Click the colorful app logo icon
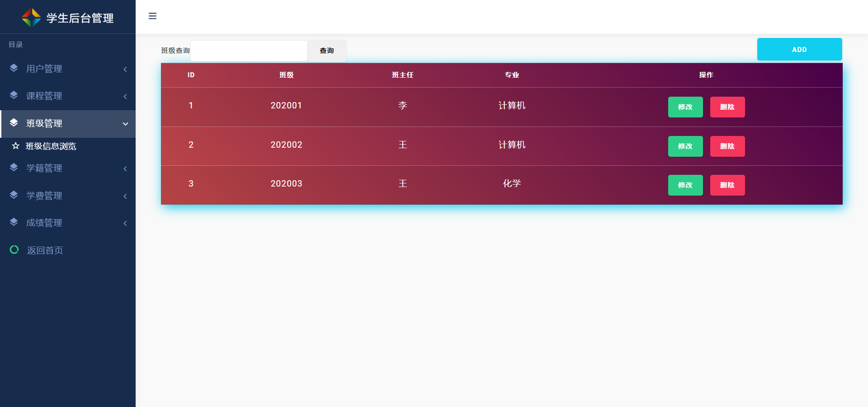 [x=31, y=18]
